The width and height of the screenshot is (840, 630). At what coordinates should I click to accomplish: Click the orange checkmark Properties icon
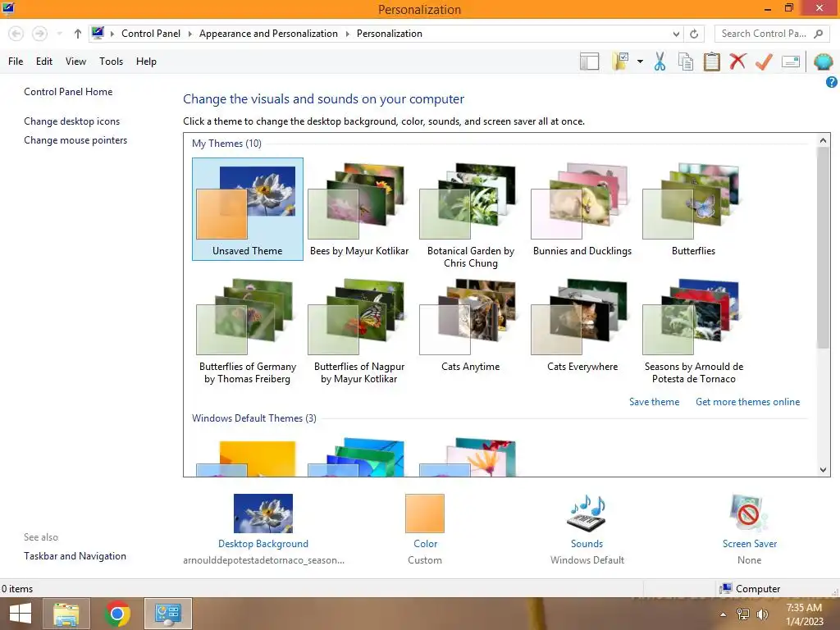[x=764, y=62]
